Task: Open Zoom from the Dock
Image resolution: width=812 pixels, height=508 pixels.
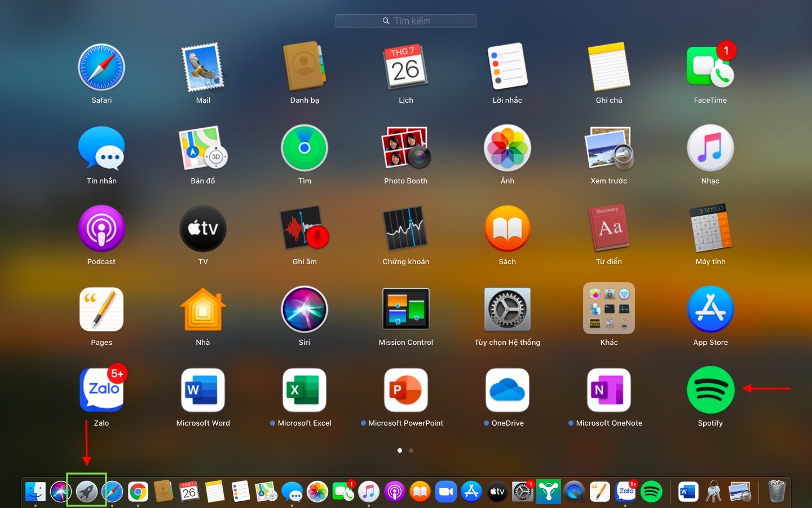Action: [x=446, y=492]
